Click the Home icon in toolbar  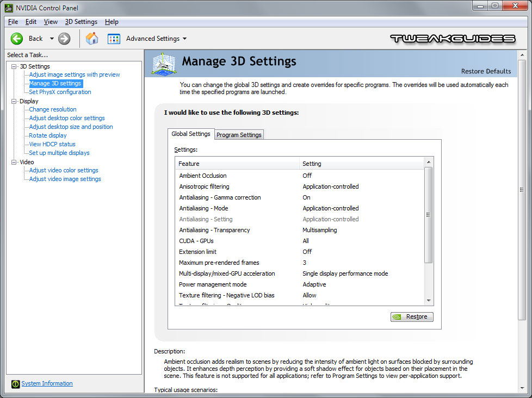(92, 39)
